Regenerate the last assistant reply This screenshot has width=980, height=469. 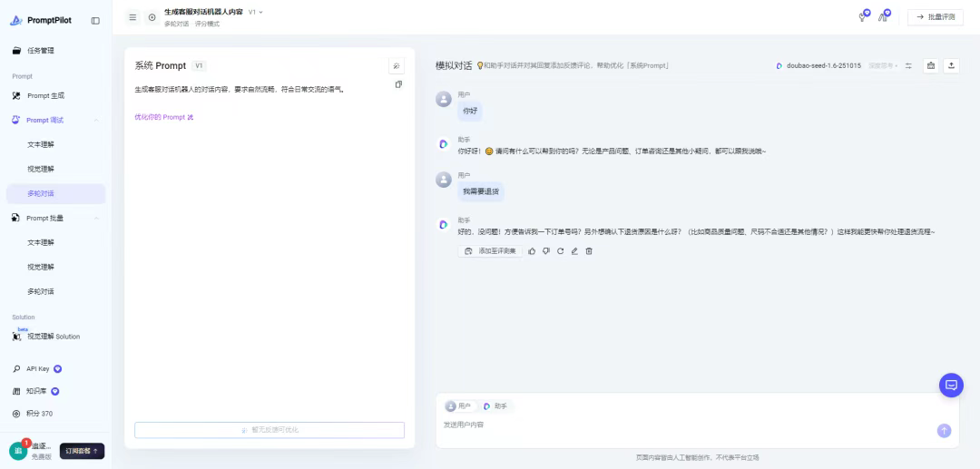[561, 251]
